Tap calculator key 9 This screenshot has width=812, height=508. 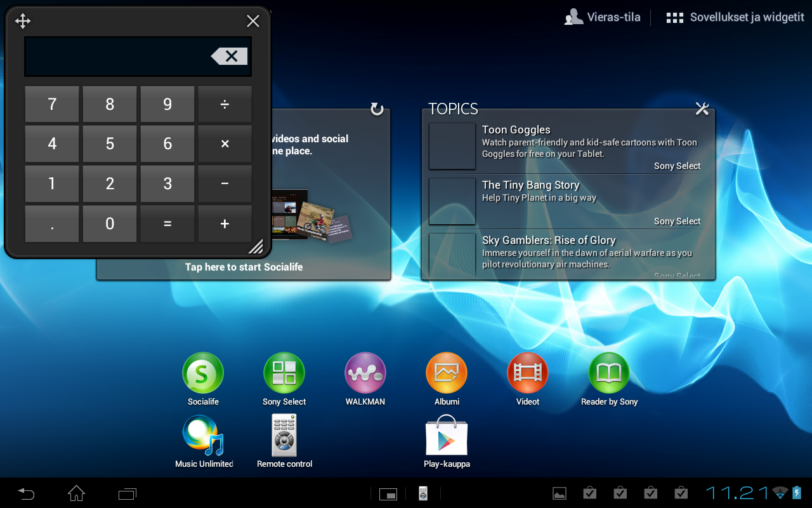point(167,104)
